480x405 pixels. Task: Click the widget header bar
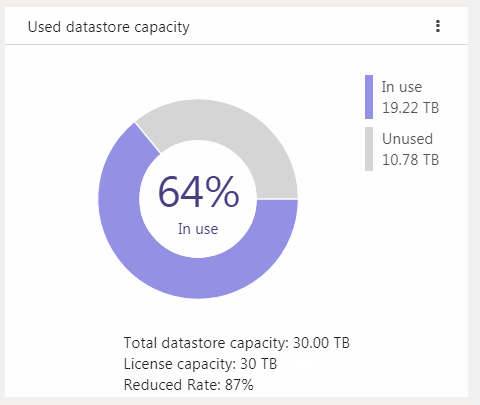236,26
